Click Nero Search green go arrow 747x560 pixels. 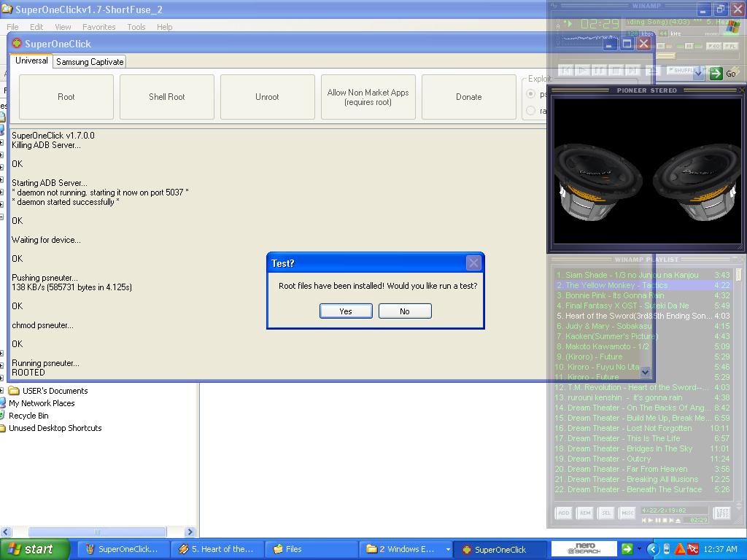627,549
